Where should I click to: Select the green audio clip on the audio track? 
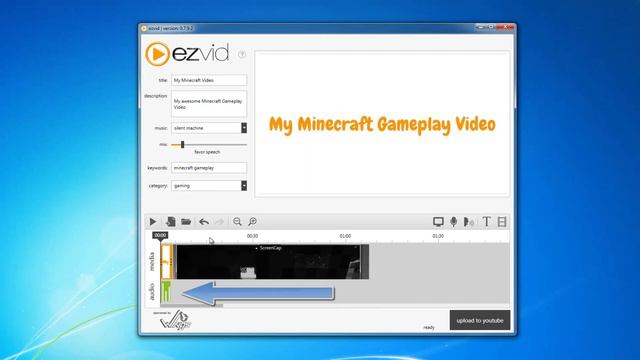click(x=166, y=292)
